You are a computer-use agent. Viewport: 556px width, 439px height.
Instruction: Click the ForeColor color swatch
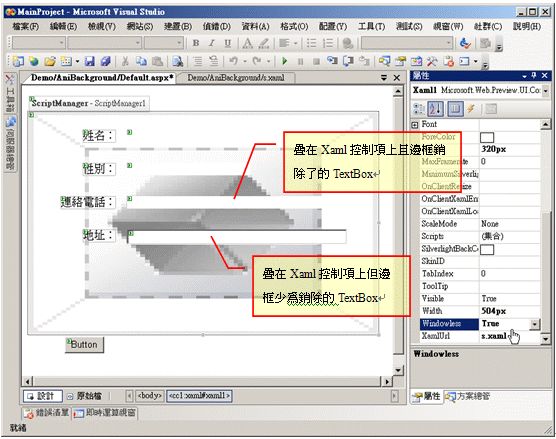(x=487, y=137)
